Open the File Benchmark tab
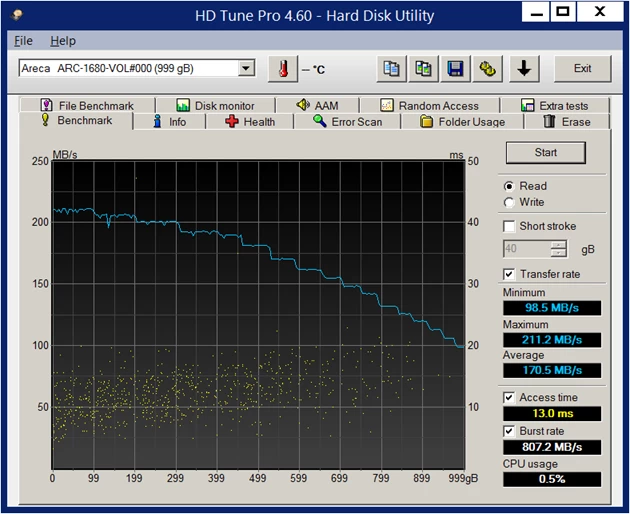630x514 pixels. click(87, 106)
